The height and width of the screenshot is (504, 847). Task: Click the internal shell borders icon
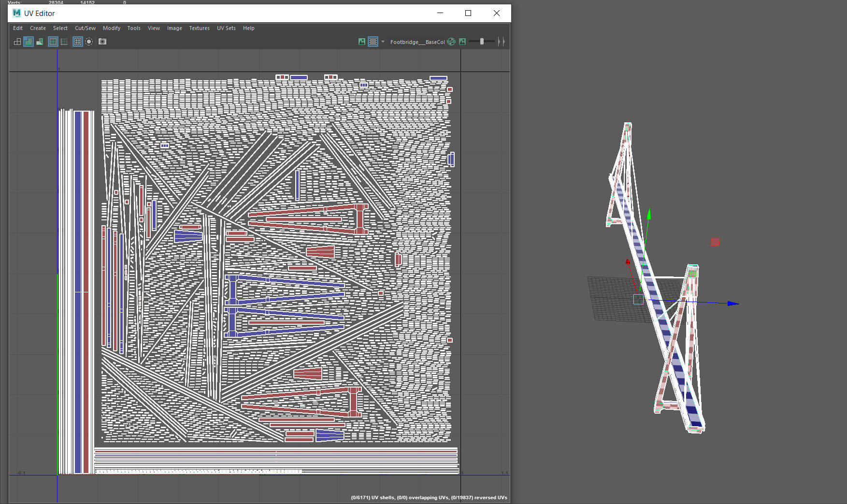[x=64, y=42]
